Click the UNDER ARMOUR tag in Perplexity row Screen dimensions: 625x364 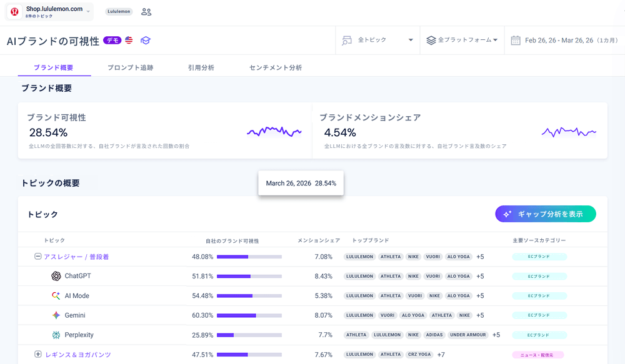pyautogui.click(x=468, y=335)
